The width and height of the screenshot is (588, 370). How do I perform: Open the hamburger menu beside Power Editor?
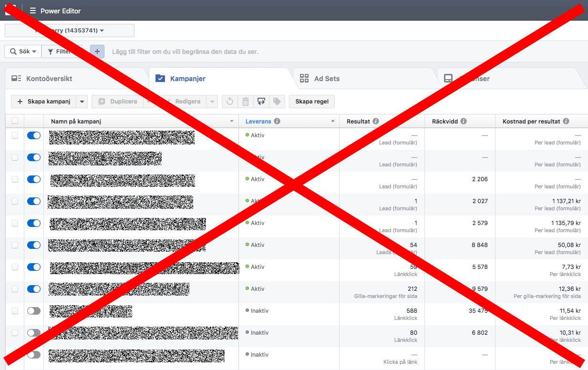33,10
